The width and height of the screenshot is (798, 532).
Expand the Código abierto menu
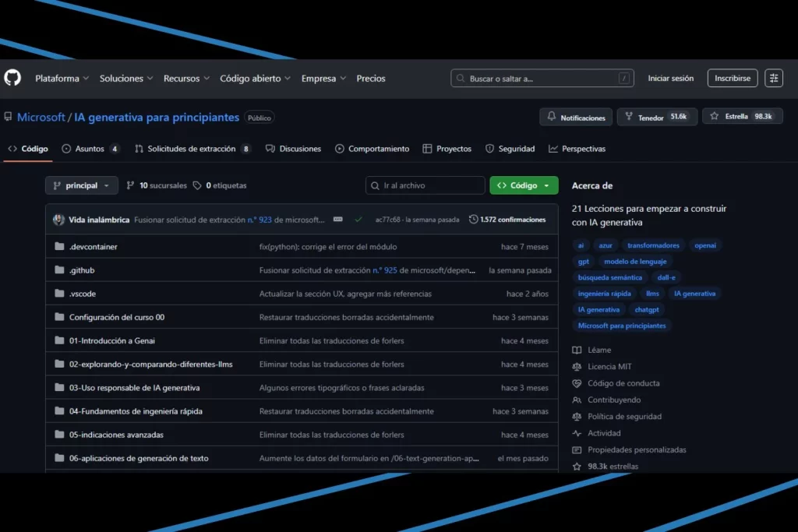[255, 79]
